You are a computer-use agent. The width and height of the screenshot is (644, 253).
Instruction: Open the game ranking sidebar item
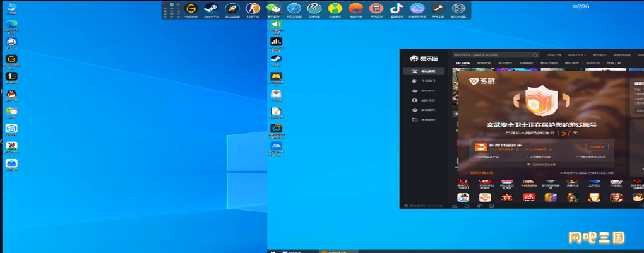coord(424,91)
